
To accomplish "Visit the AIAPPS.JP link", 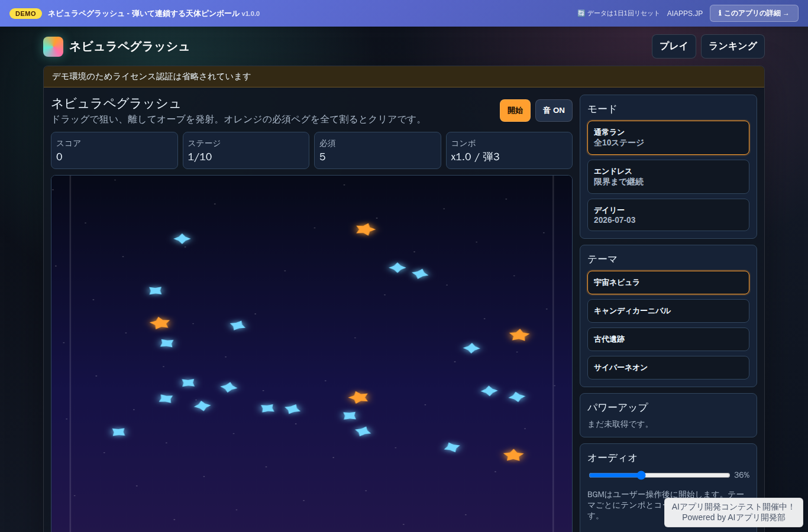I will (x=685, y=13).
